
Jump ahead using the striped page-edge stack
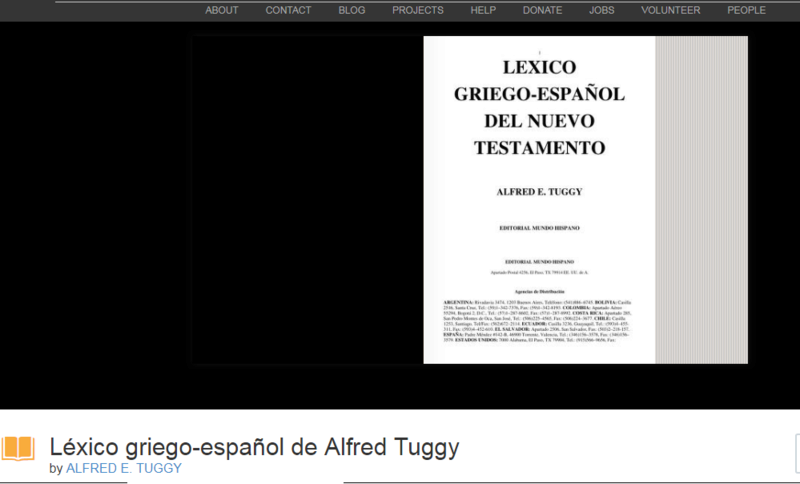tap(701, 200)
